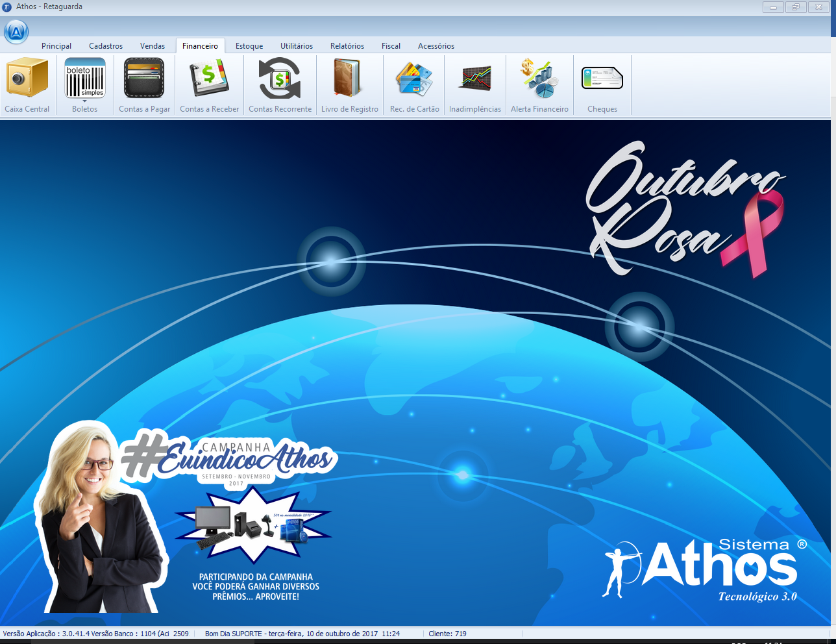The image size is (836, 644).
Task: Click the Inadimplências label
Action: click(475, 109)
